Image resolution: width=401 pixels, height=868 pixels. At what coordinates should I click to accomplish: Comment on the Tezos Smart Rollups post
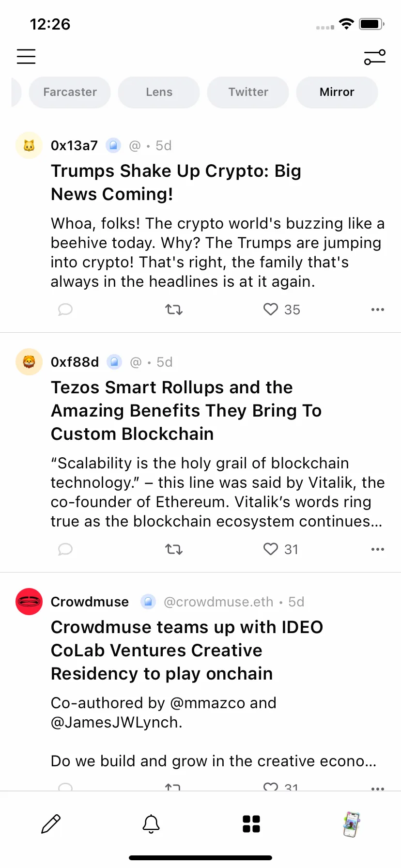click(65, 549)
